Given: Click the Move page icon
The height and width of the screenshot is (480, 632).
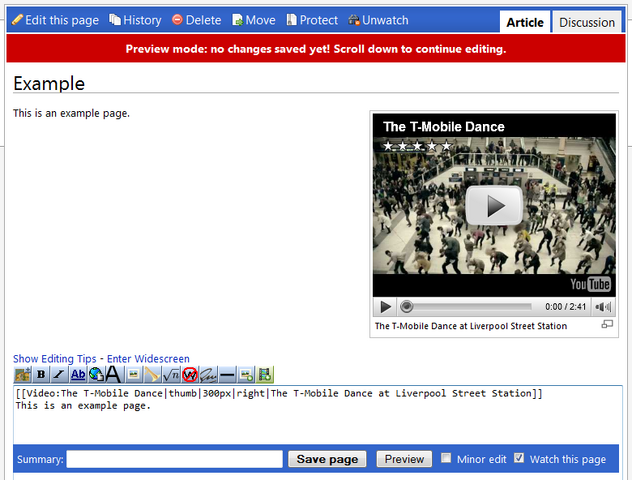Looking at the screenshot, I should (237, 20).
